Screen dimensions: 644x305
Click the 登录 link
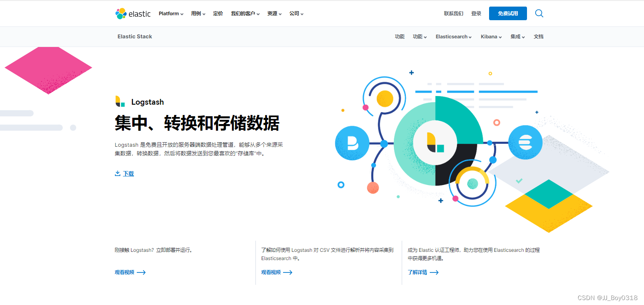pyautogui.click(x=476, y=14)
